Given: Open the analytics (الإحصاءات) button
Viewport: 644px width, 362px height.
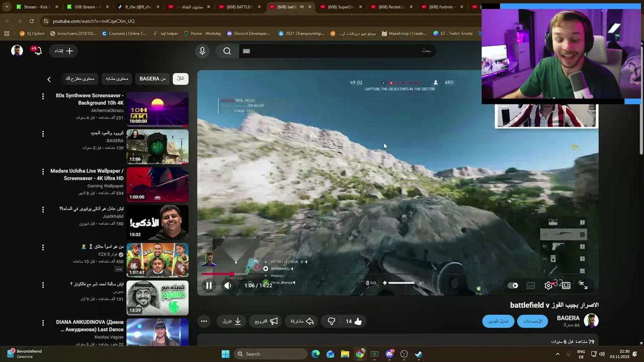Looking at the screenshot, I should point(532,321).
